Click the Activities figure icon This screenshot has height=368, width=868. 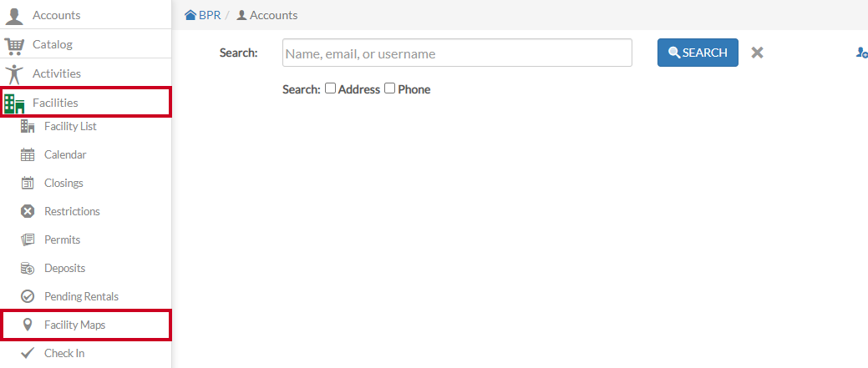14,73
